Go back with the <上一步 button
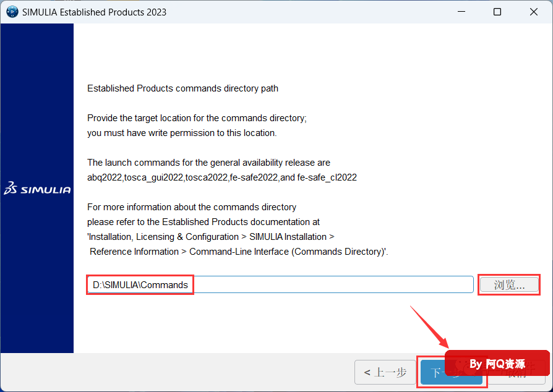Screen dimensions: 553x392 [385, 372]
